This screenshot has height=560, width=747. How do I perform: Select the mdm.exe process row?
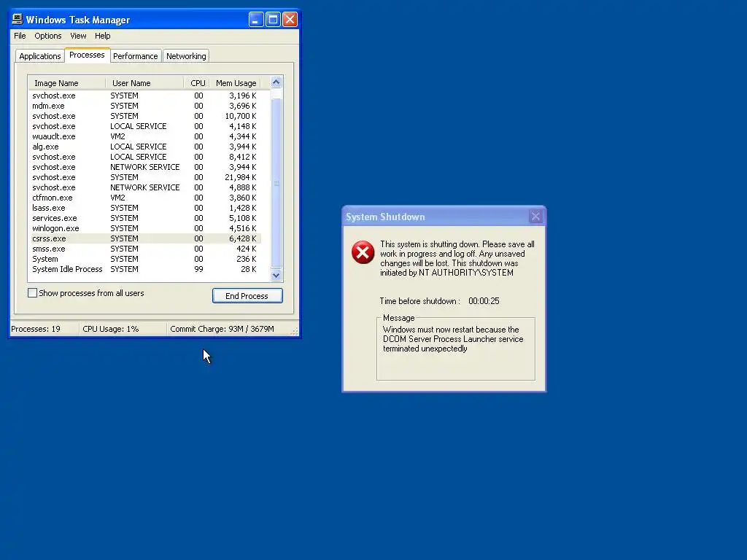(145, 106)
